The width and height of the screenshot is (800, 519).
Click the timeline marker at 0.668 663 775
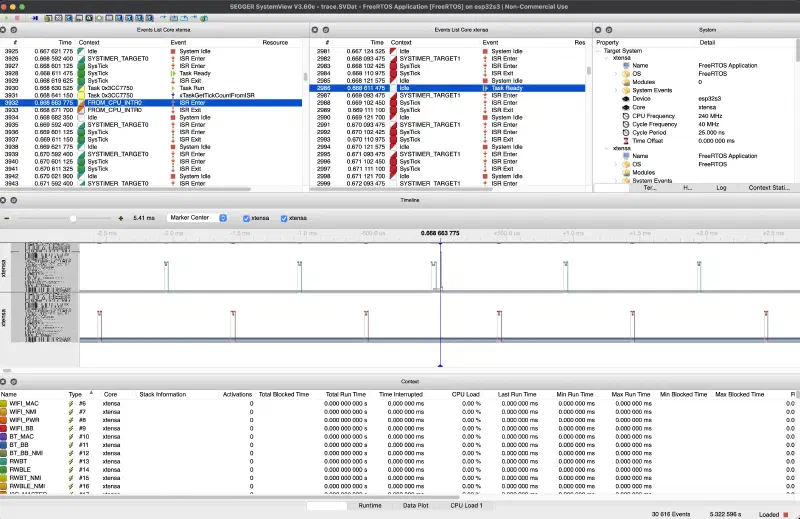click(440, 233)
